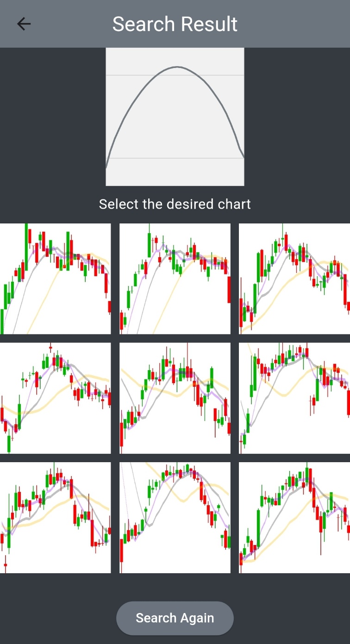Click the drawn arch pattern preview
The height and width of the screenshot is (644, 350).
tap(175, 117)
